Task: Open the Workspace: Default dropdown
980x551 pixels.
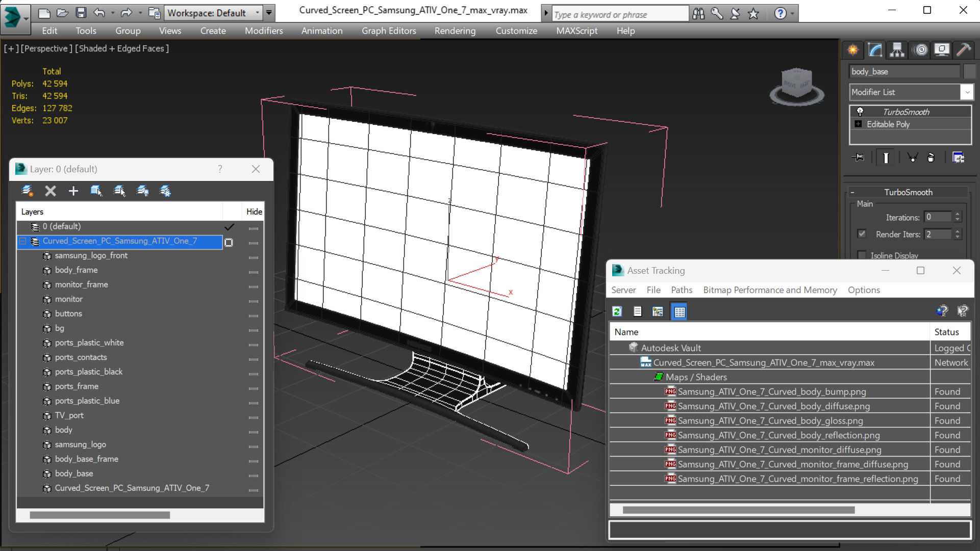Action: [x=214, y=13]
